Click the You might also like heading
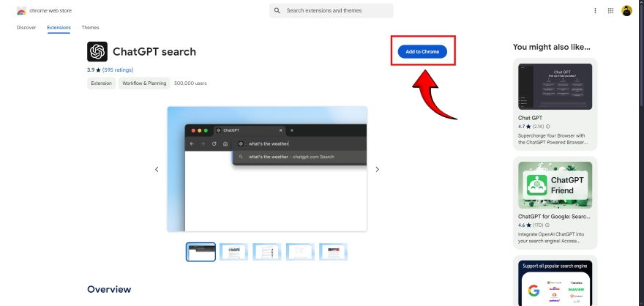644x306 pixels. click(x=552, y=48)
